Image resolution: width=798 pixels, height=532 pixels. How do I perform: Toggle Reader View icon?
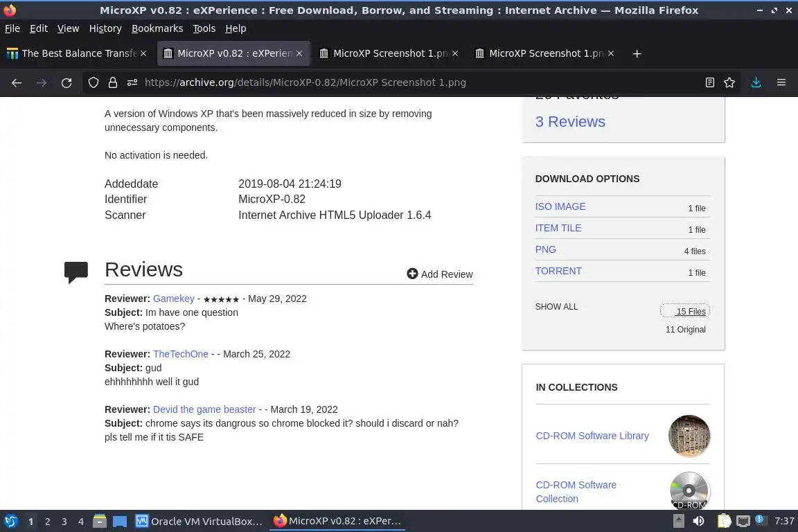[x=710, y=82]
